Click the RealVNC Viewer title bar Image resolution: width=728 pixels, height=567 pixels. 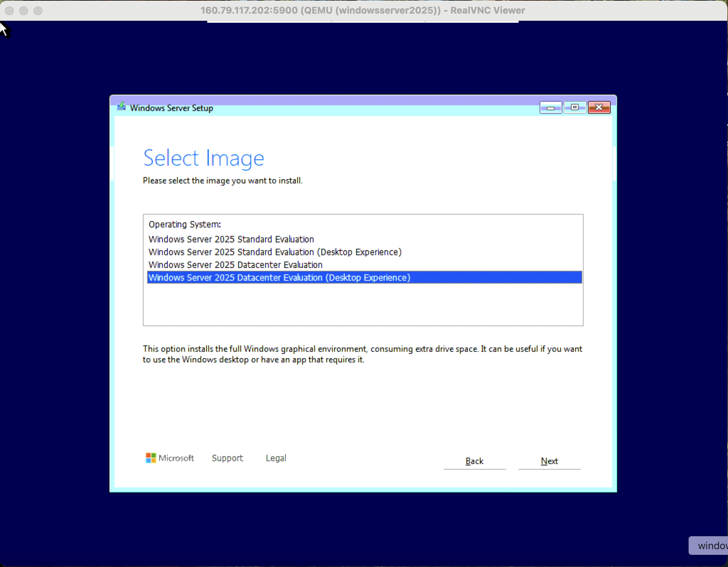click(362, 10)
